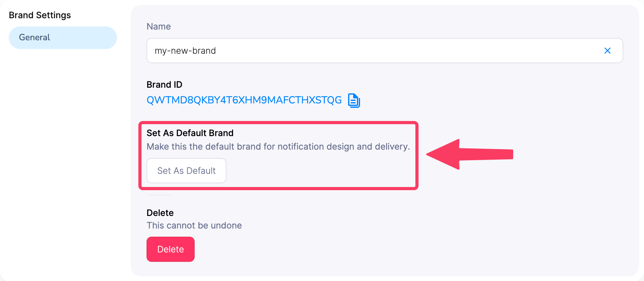Click the red arrow pointing at Set As Default
The width and height of the screenshot is (644, 281).
click(x=469, y=154)
